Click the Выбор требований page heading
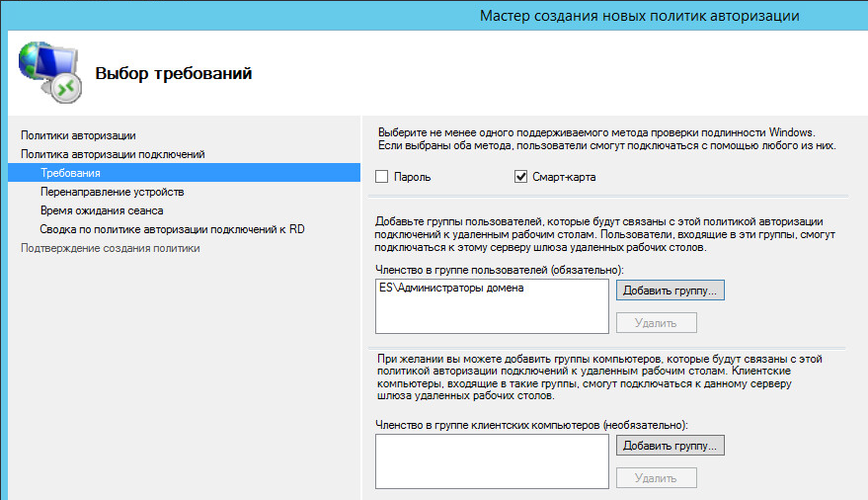 point(173,73)
